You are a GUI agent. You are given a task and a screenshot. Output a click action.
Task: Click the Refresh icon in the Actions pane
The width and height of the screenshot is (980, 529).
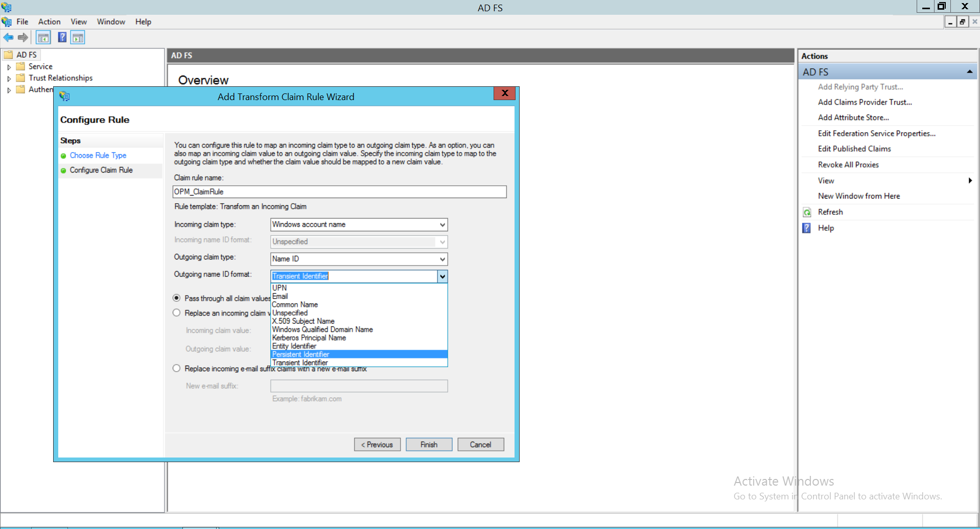point(806,211)
